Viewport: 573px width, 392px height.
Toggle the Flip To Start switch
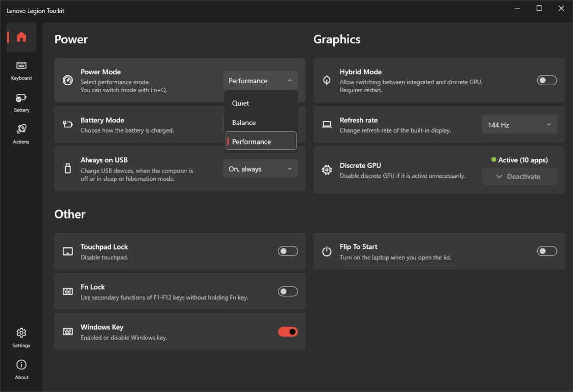pos(547,251)
